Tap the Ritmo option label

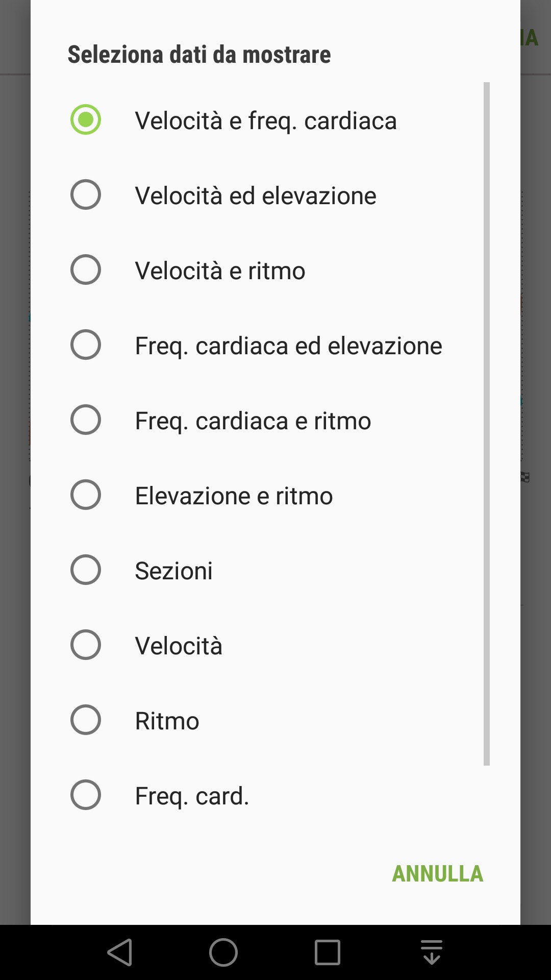(x=167, y=721)
